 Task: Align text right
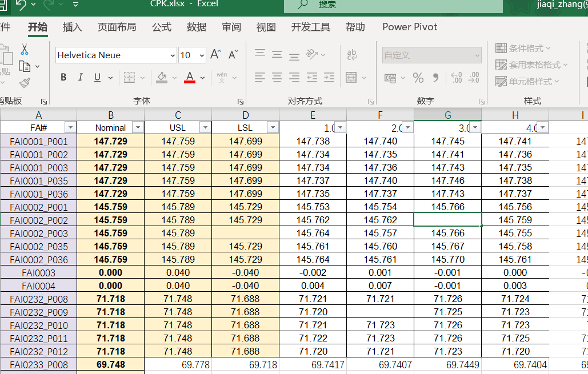tap(294, 78)
